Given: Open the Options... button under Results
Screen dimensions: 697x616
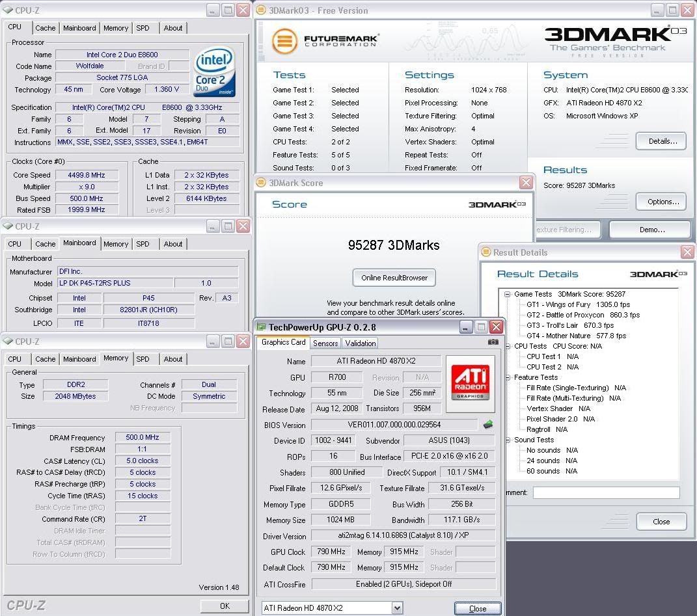Looking at the screenshot, I should point(663,202).
